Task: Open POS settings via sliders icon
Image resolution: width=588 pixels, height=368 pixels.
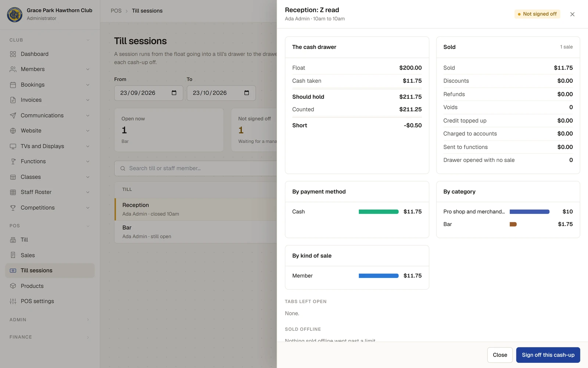Action: pyautogui.click(x=13, y=301)
